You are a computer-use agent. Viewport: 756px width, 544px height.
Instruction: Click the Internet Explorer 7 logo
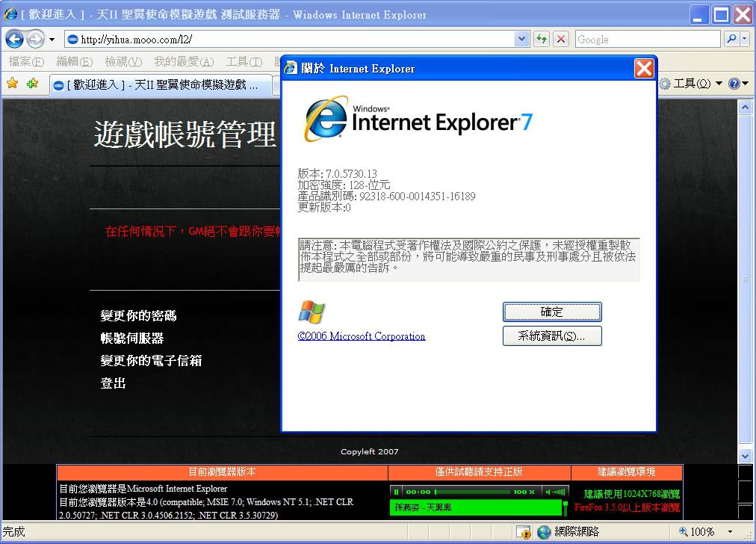pos(418,119)
